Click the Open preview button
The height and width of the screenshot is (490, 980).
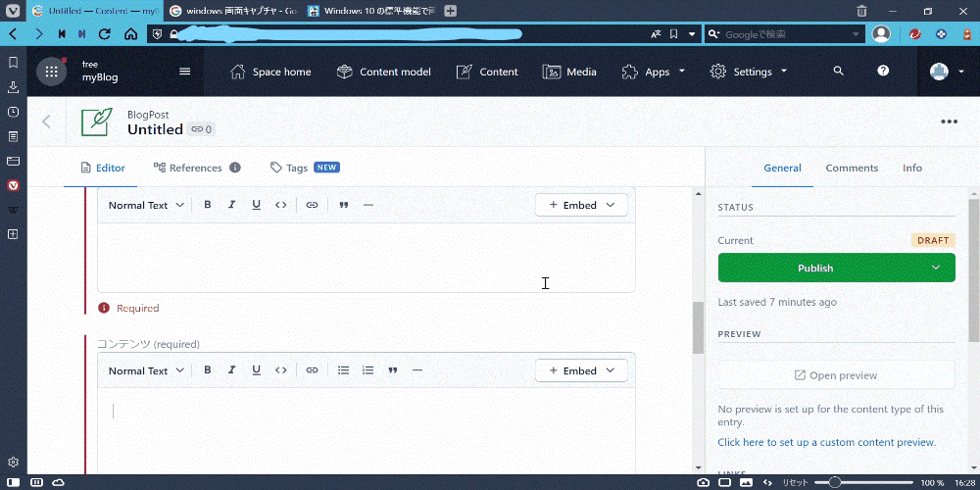[x=836, y=375]
